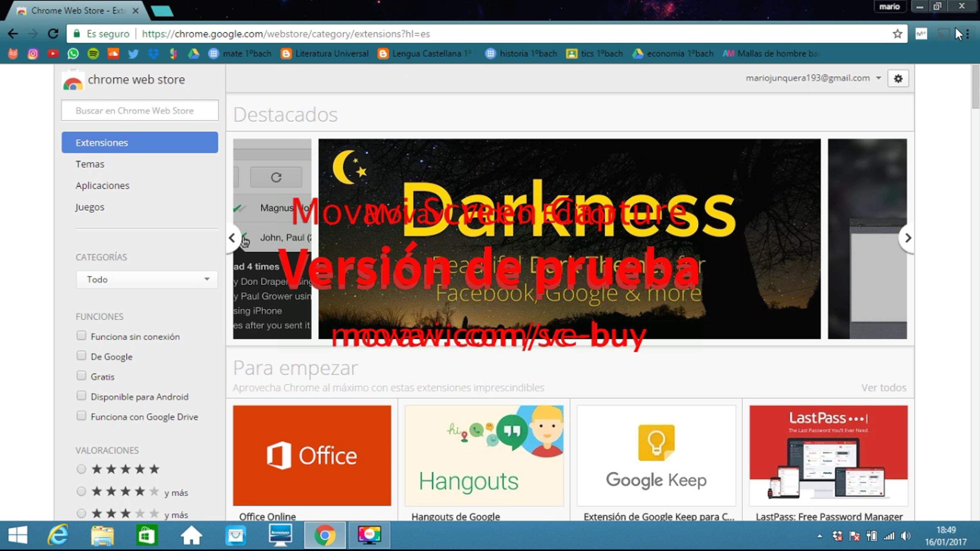Open the volume control in system tray
980x551 pixels.
[x=906, y=536]
